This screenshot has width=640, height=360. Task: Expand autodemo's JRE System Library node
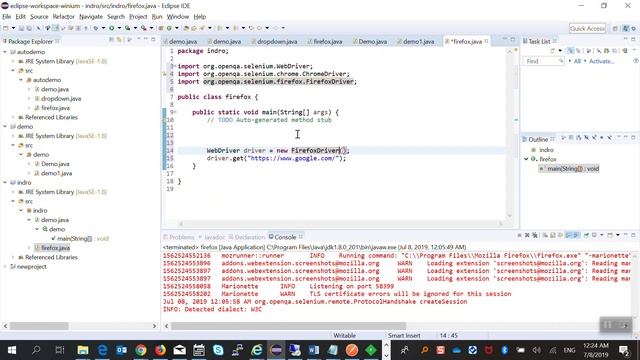[13, 62]
